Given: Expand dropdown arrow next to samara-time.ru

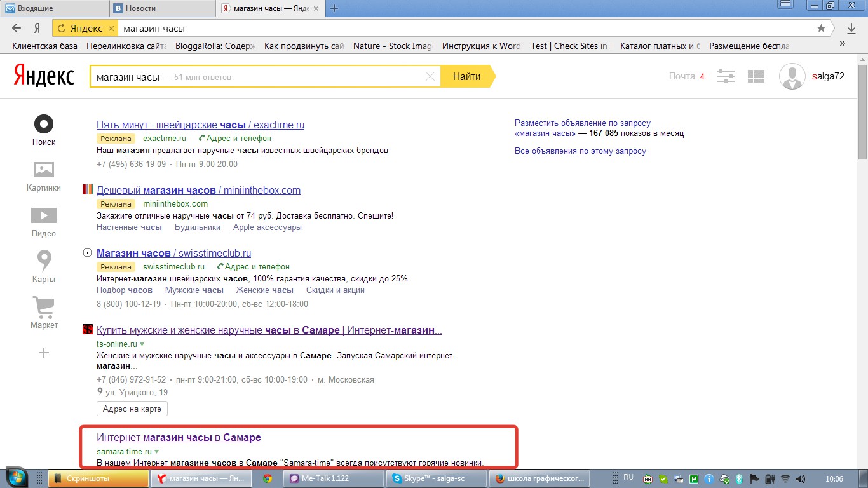Looking at the screenshot, I should (x=157, y=452).
